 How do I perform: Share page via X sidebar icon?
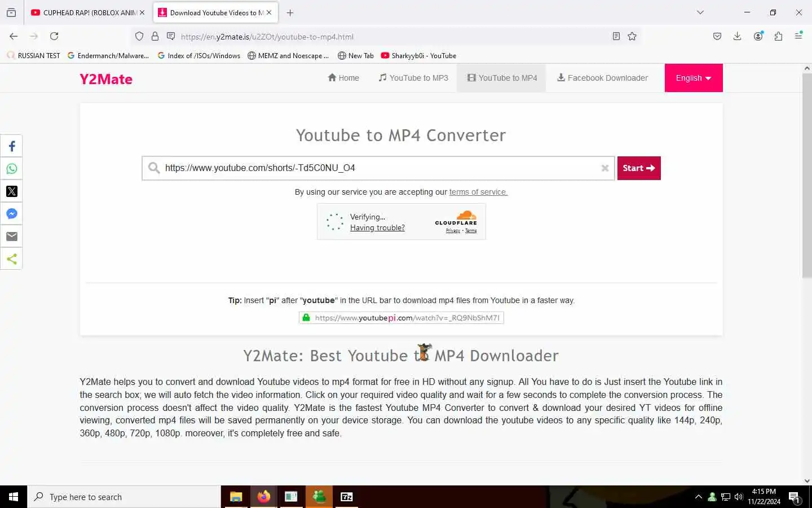click(x=11, y=191)
